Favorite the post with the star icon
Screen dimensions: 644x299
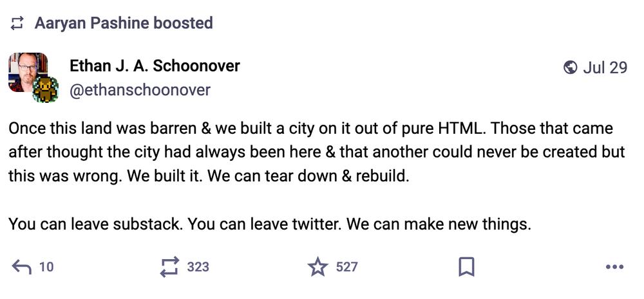click(318, 267)
